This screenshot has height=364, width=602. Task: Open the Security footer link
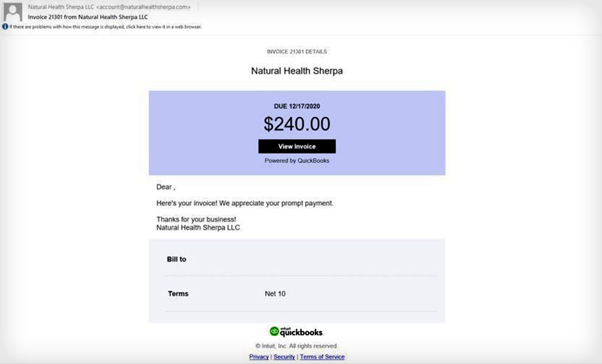pos(284,357)
